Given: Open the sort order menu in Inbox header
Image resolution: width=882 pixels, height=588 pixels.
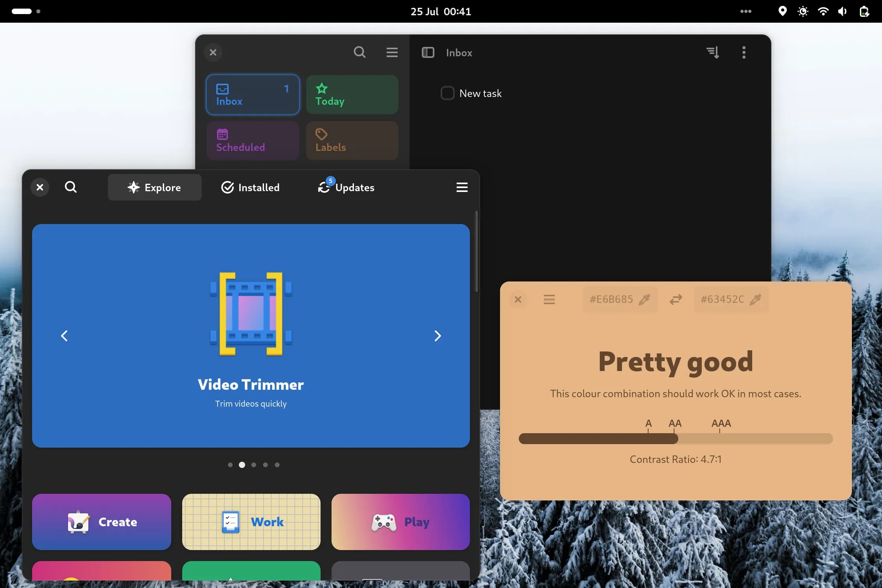Looking at the screenshot, I should pos(713,52).
